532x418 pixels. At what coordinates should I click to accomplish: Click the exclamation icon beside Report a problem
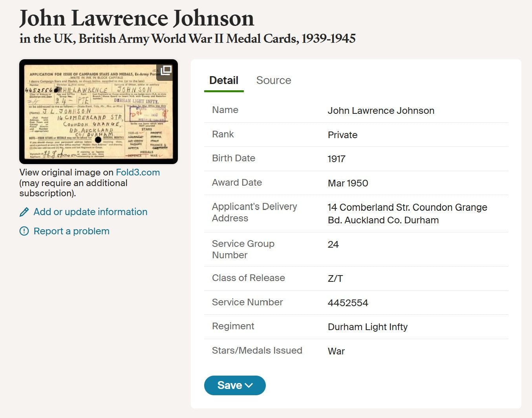click(x=24, y=231)
